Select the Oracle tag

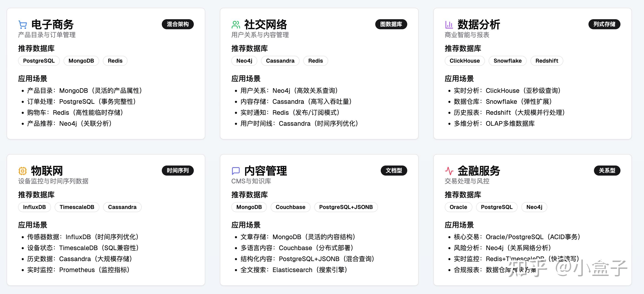458,207
